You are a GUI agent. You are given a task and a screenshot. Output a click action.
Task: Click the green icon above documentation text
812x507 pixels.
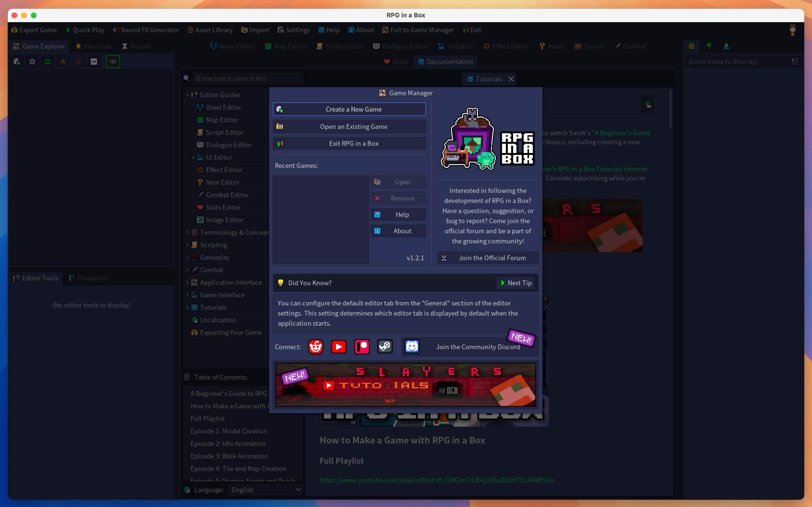pos(648,105)
